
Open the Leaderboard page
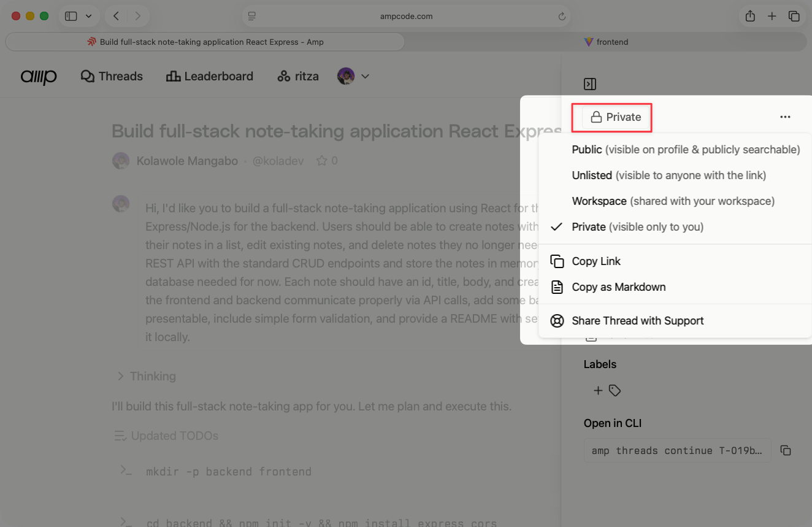(x=209, y=75)
